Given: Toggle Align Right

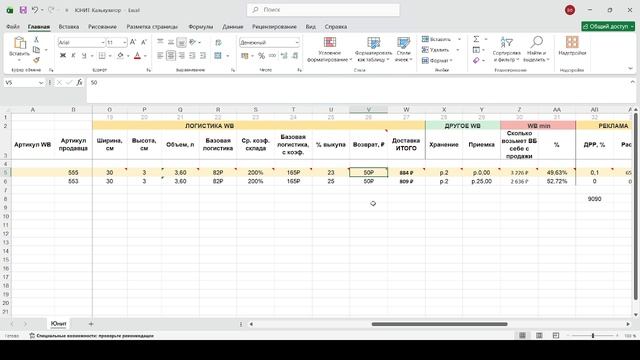Looking at the screenshot, I should click(x=182, y=56).
